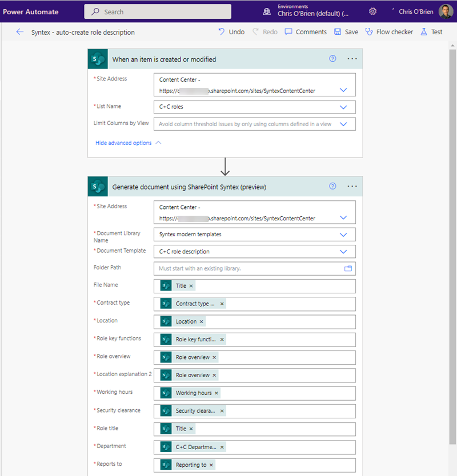Save the flow
The image size is (457, 476).
[346, 32]
